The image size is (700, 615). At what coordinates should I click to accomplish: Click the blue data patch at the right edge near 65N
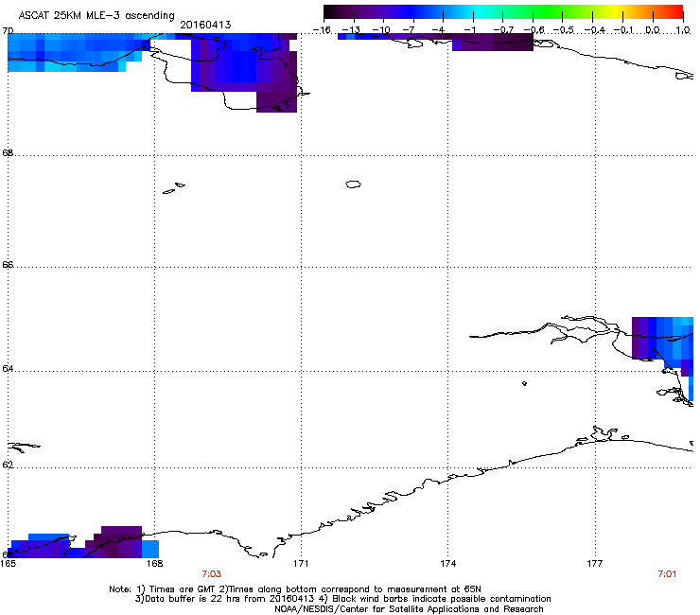[x=662, y=342]
